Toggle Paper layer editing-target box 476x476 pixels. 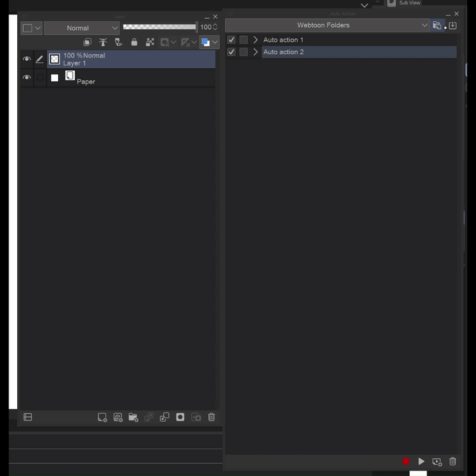click(x=40, y=77)
